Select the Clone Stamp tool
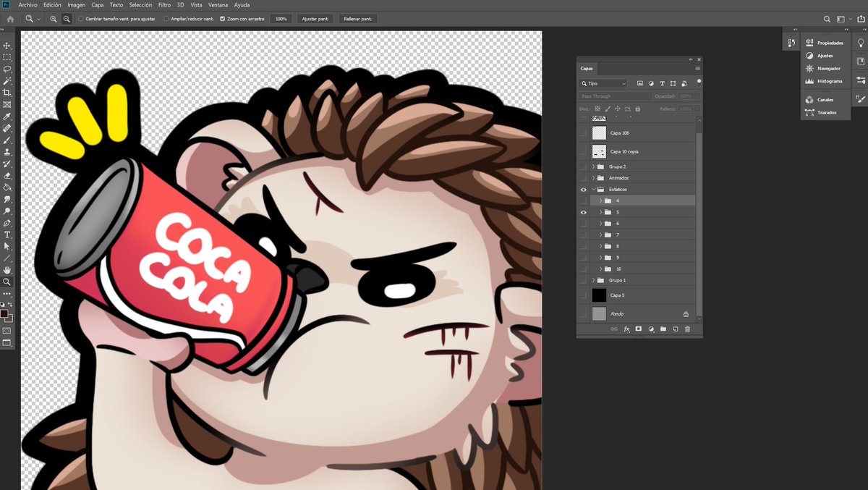Viewport: 868px width, 490px height. pyautogui.click(x=7, y=152)
